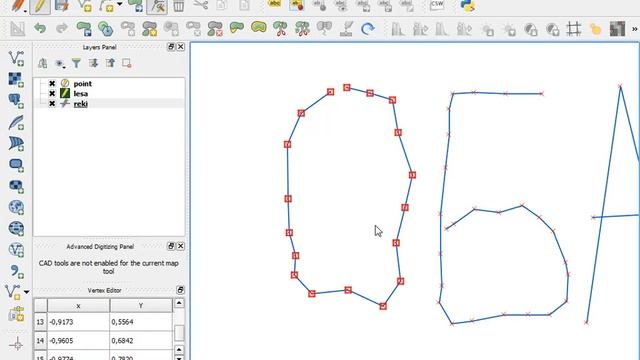The height and width of the screenshot is (360, 640).
Task: Click the rightmost vertex of selected polygon
Action: (x=412, y=175)
